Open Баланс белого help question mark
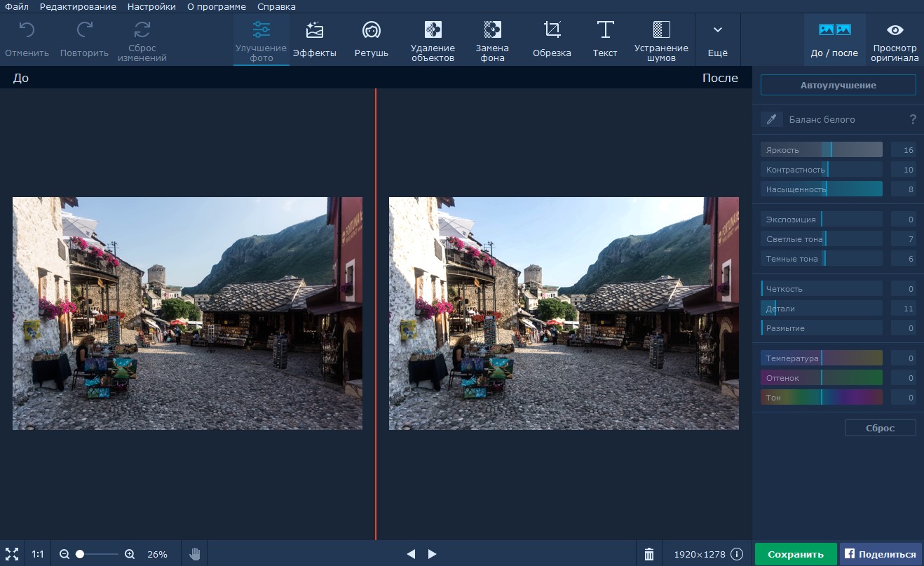The height and width of the screenshot is (566, 924). (913, 119)
